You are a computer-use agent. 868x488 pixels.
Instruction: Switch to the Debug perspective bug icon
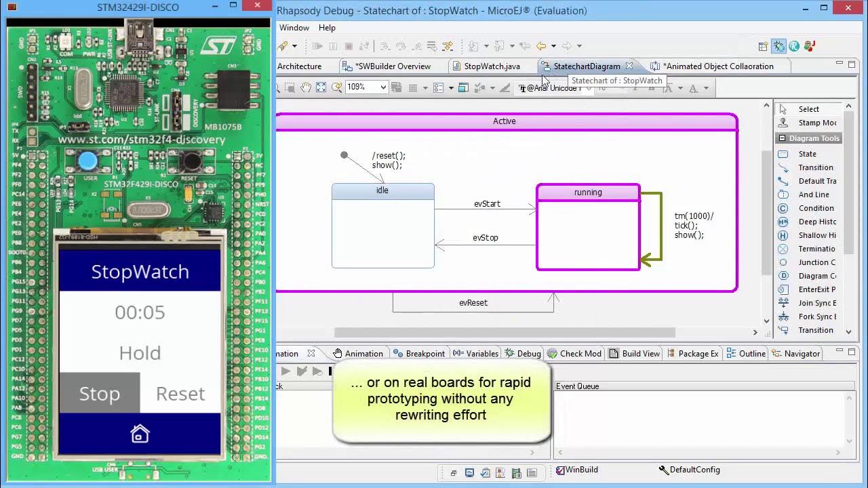778,46
